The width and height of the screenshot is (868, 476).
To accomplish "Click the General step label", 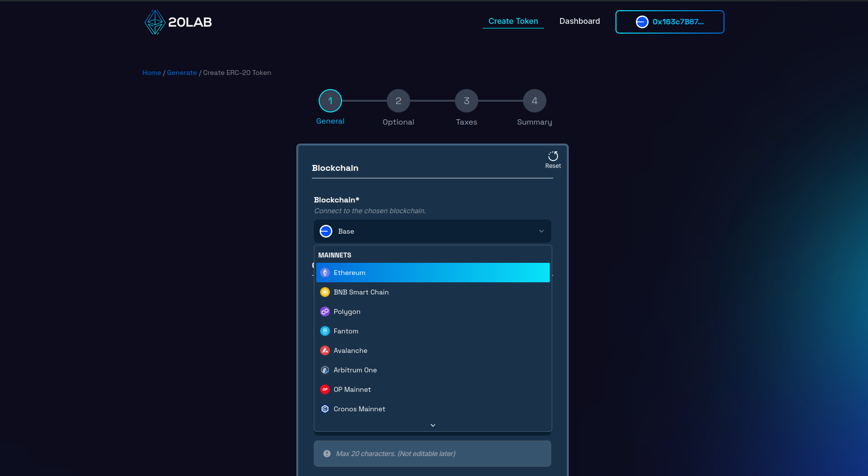I will click(x=330, y=121).
